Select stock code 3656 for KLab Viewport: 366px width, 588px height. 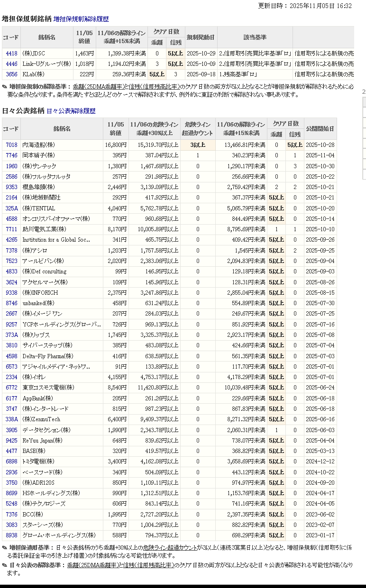pos(11,74)
